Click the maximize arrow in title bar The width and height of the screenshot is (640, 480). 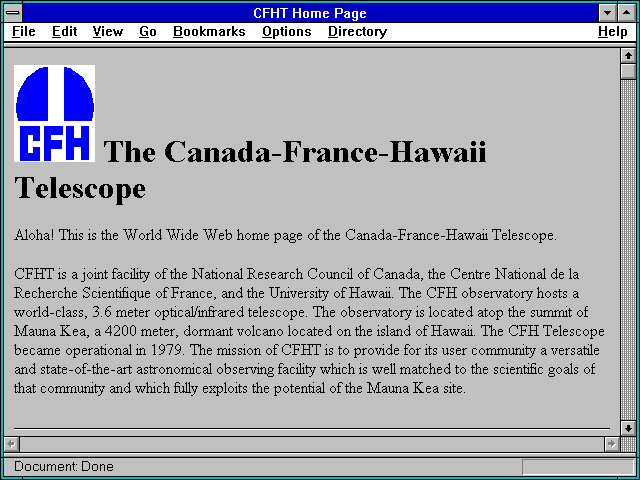627,13
